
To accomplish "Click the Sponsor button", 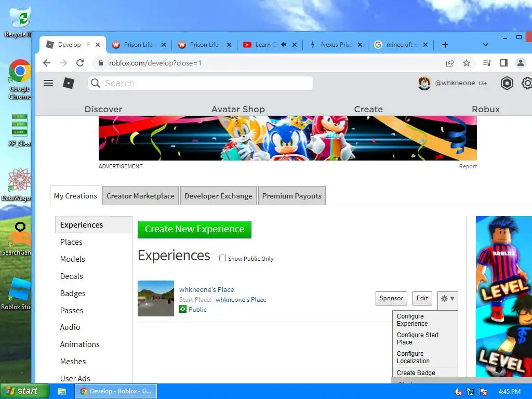I will [x=391, y=298].
